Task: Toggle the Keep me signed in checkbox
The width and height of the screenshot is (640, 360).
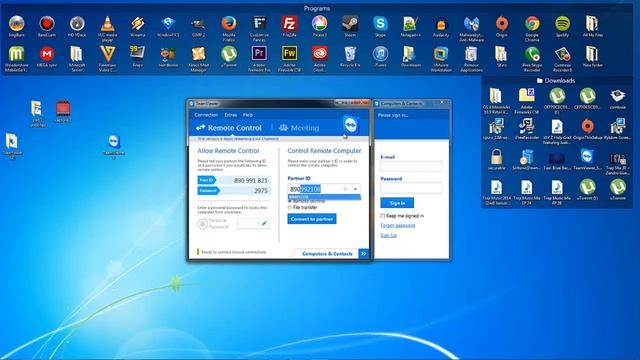Action: (382, 216)
